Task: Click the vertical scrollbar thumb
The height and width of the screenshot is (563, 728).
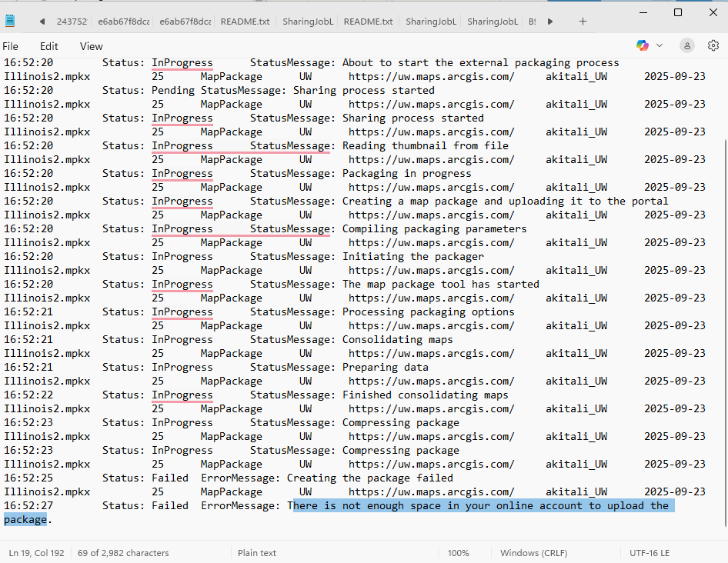Action: [724, 331]
